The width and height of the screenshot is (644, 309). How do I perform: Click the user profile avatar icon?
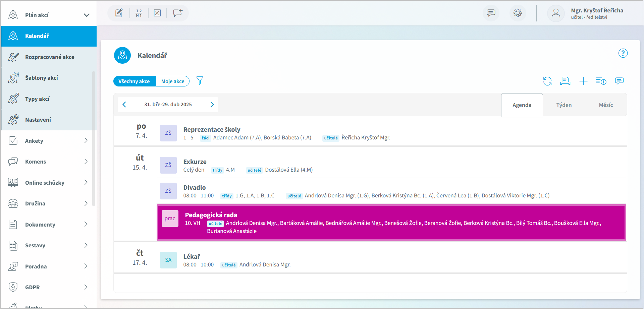[x=556, y=13]
